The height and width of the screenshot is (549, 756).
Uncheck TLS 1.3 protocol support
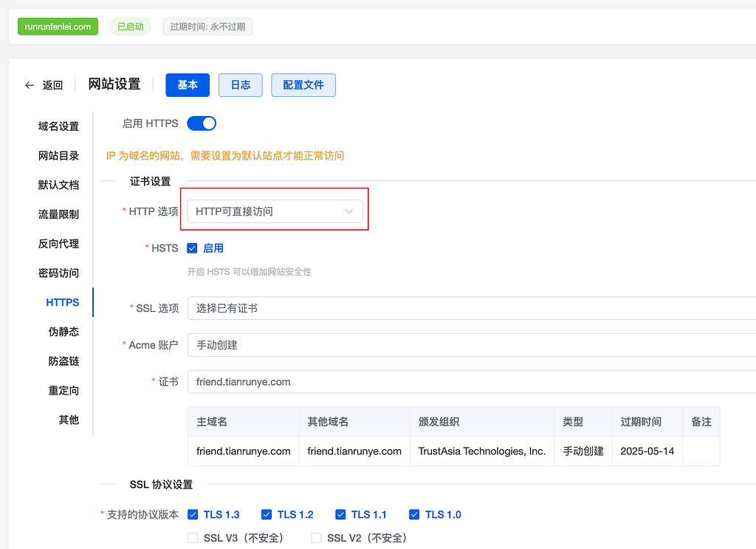pyautogui.click(x=192, y=514)
